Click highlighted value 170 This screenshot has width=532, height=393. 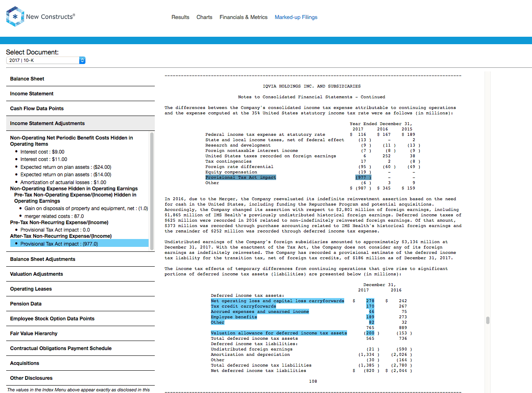click(370, 306)
